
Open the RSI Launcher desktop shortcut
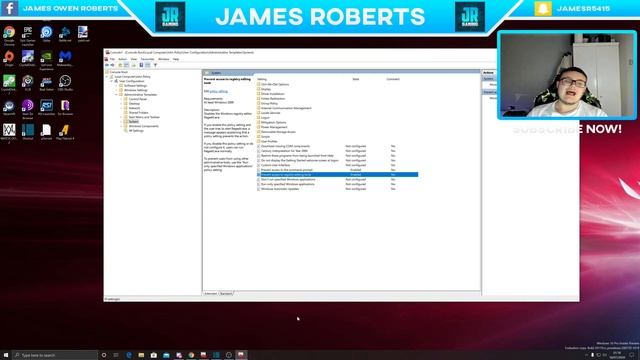(x=47, y=108)
